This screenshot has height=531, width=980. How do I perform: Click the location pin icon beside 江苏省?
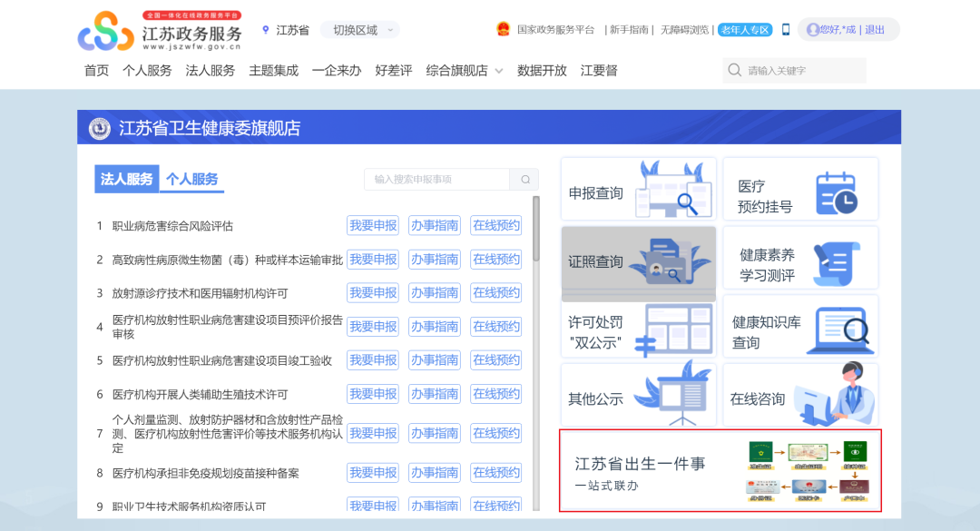(x=266, y=30)
